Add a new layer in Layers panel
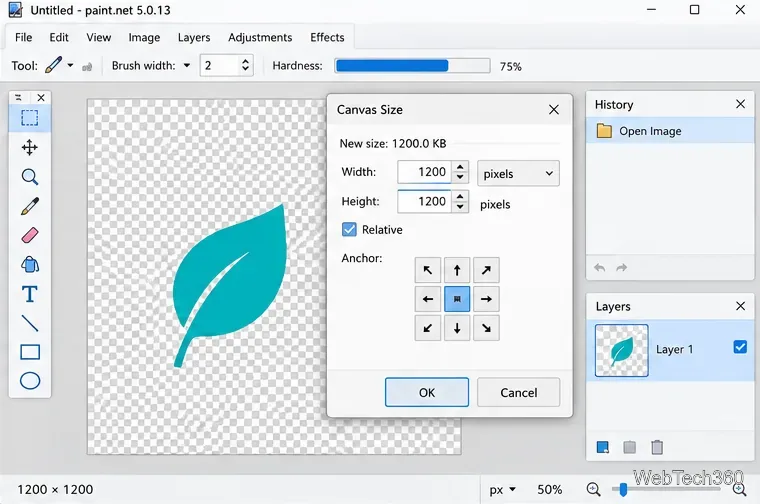Viewport: 760px width, 504px height. (x=602, y=447)
